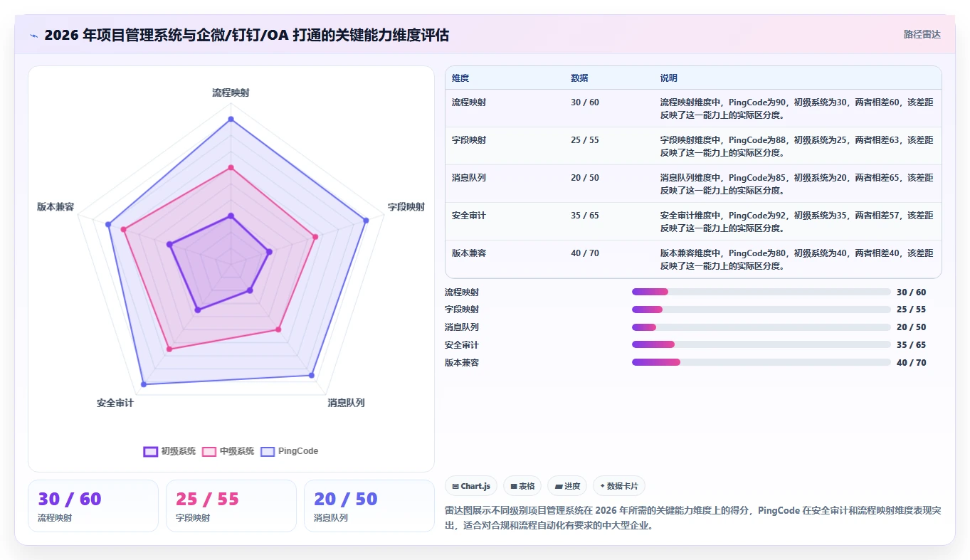
Task: Click the table description mentioning PingCode为85
Action: point(797,184)
